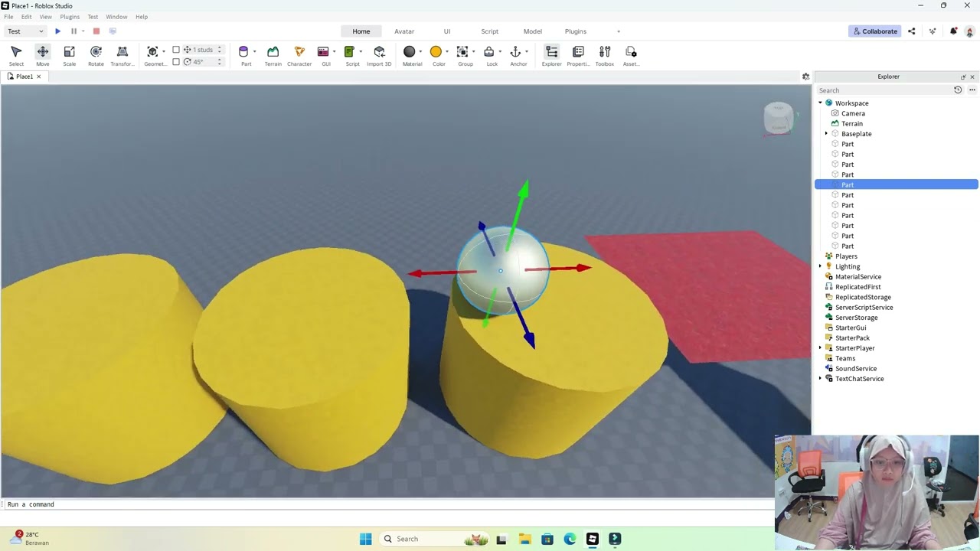Click the view selector cube in viewport
Viewport: 980px width, 551px height.
779,119
